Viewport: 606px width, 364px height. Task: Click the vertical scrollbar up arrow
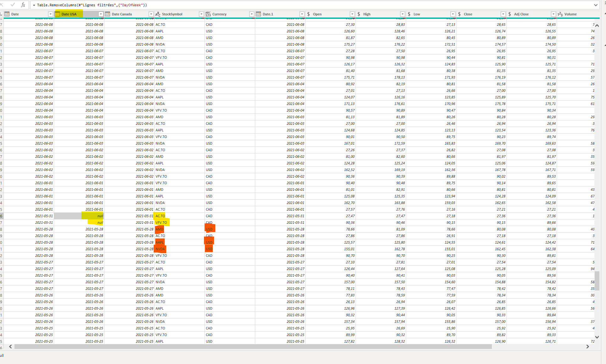[x=597, y=25]
